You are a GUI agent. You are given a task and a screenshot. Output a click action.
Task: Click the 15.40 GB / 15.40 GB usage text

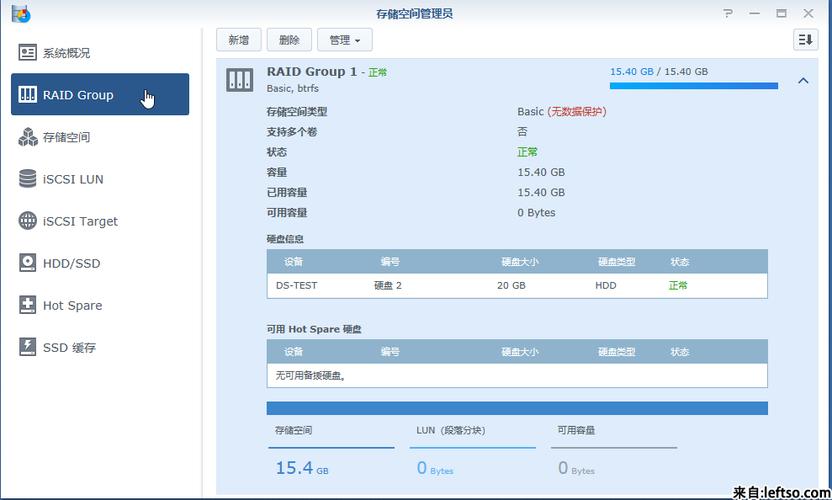[658, 72]
